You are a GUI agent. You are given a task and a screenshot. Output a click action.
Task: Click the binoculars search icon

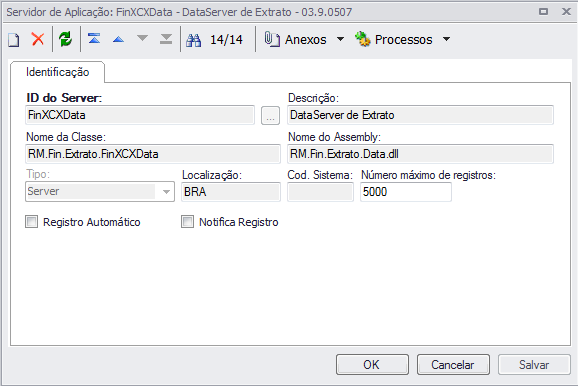click(194, 39)
